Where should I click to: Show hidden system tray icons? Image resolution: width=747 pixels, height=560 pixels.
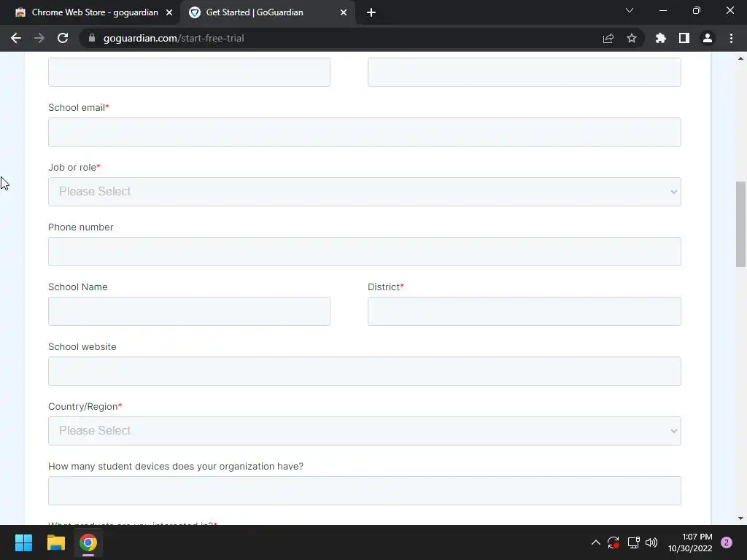pos(595,542)
